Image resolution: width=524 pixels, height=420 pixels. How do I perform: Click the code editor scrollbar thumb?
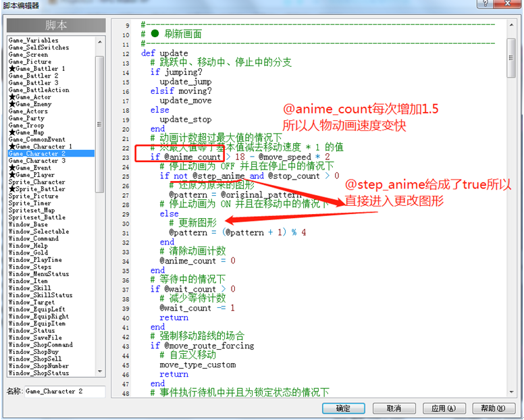pos(511,58)
